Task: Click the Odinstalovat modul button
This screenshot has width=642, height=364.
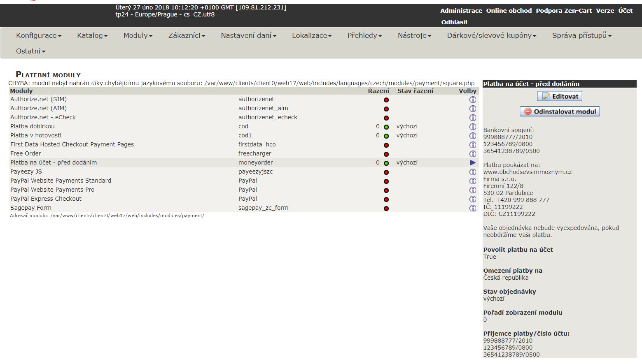Action: pyautogui.click(x=560, y=111)
